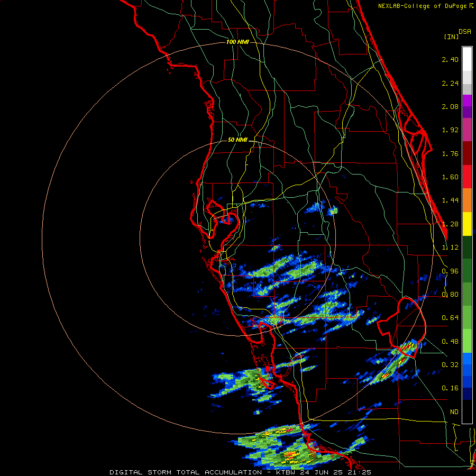476x476 pixels.
Task: Click the '0.32' legend value
Action: tap(450, 364)
